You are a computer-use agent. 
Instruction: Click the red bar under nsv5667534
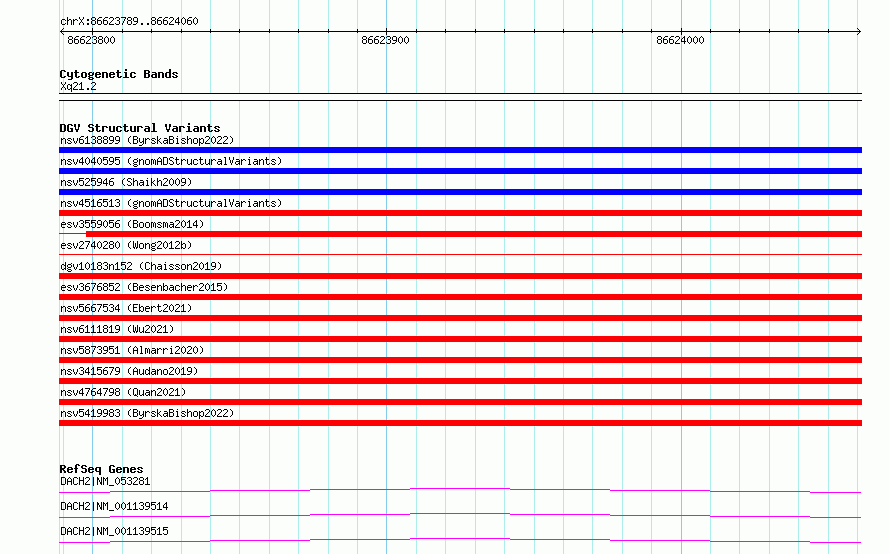(x=460, y=318)
